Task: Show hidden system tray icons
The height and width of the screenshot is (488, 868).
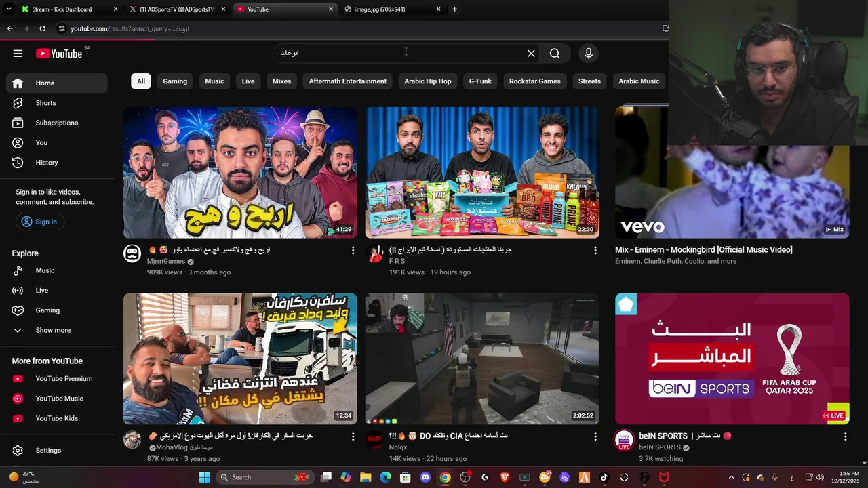Action: [x=731, y=477]
